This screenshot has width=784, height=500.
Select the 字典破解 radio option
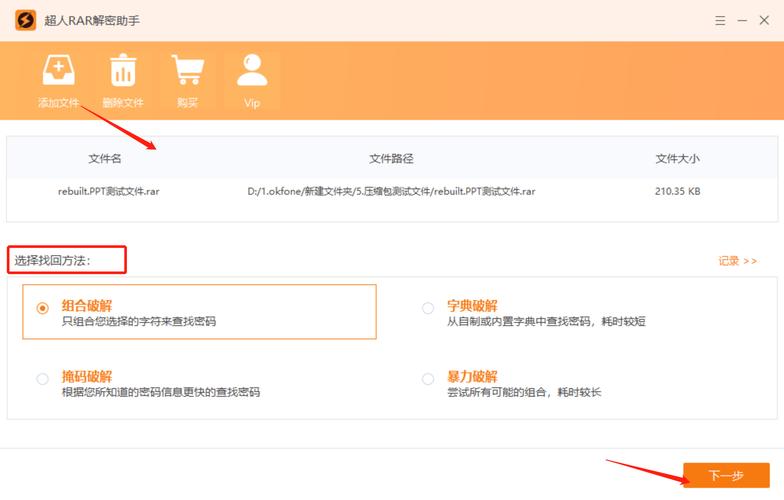tap(428, 308)
